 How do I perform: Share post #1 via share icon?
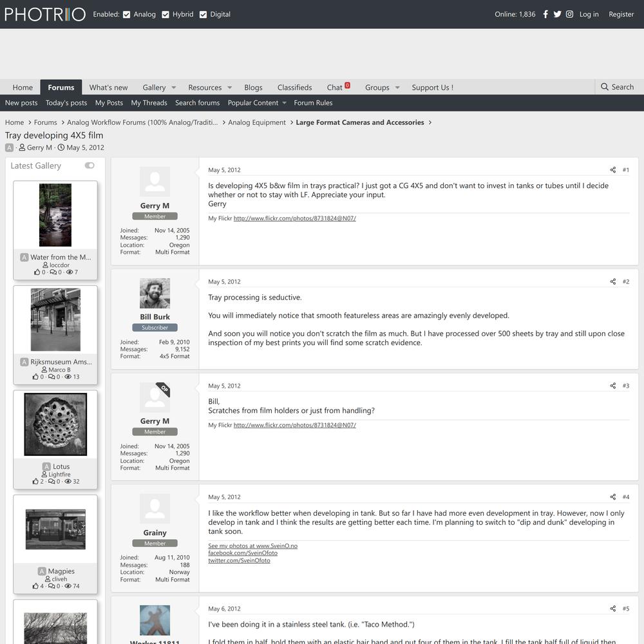612,170
